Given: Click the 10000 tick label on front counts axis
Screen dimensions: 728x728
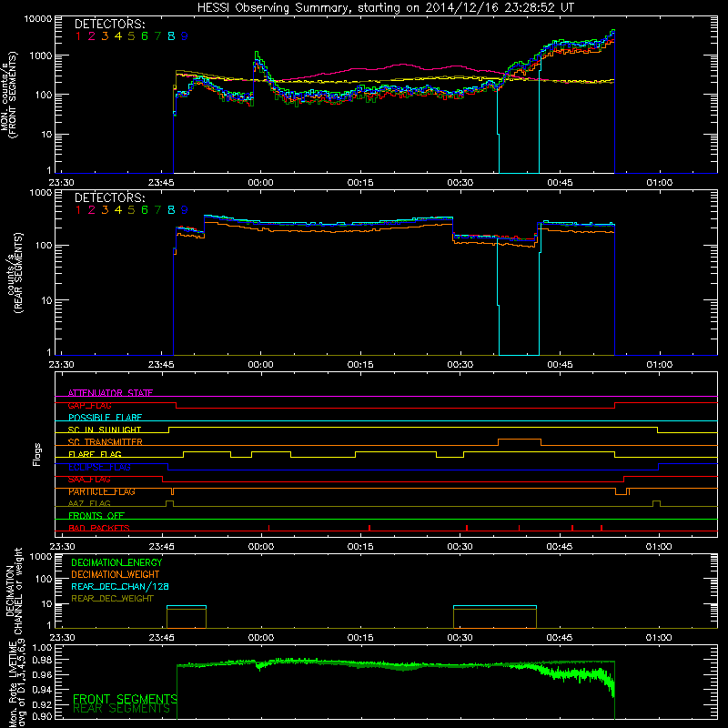Looking at the screenshot, I should point(38,18).
